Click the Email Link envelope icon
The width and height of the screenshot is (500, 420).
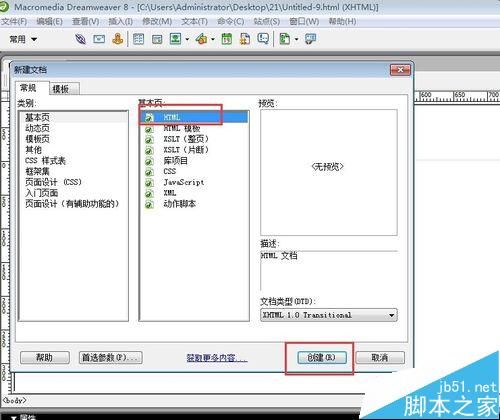click(x=99, y=39)
